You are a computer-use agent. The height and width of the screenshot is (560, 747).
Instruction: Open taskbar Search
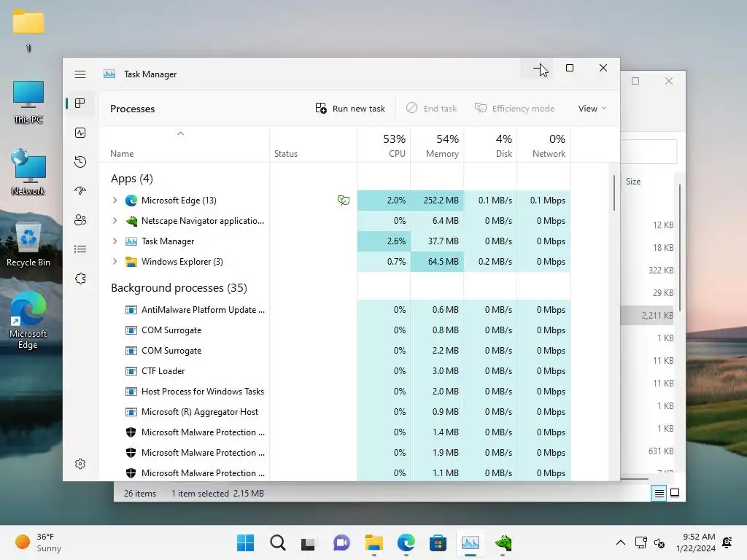(277, 542)
